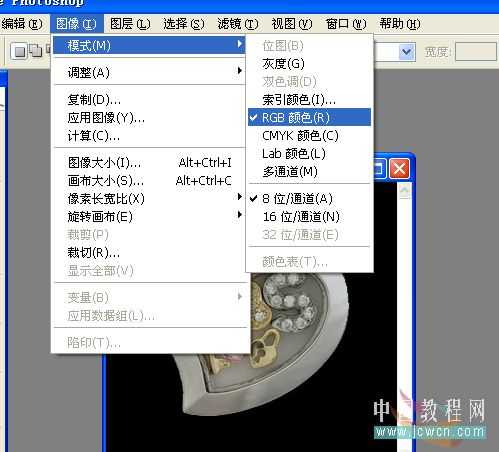The image size is (499, 452).
Task: Click the 图像(I) menu
Action: coord(76,24)
